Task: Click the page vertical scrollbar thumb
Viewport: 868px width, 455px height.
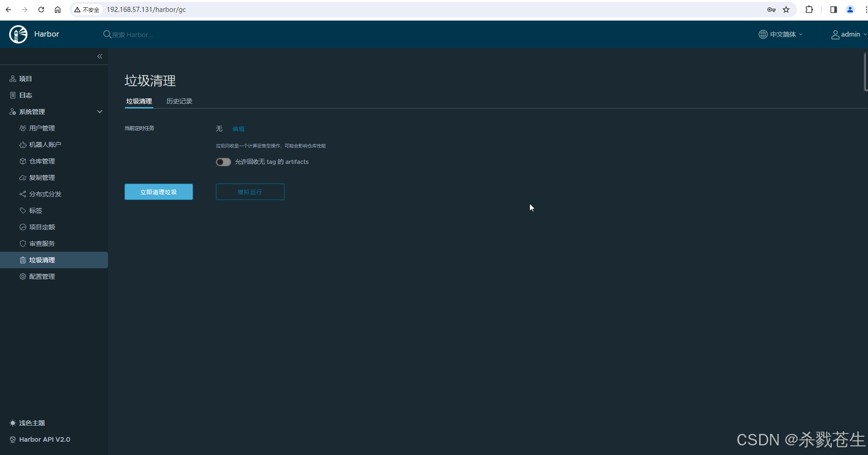Action: pyautogui.click(x=866, y=71)
